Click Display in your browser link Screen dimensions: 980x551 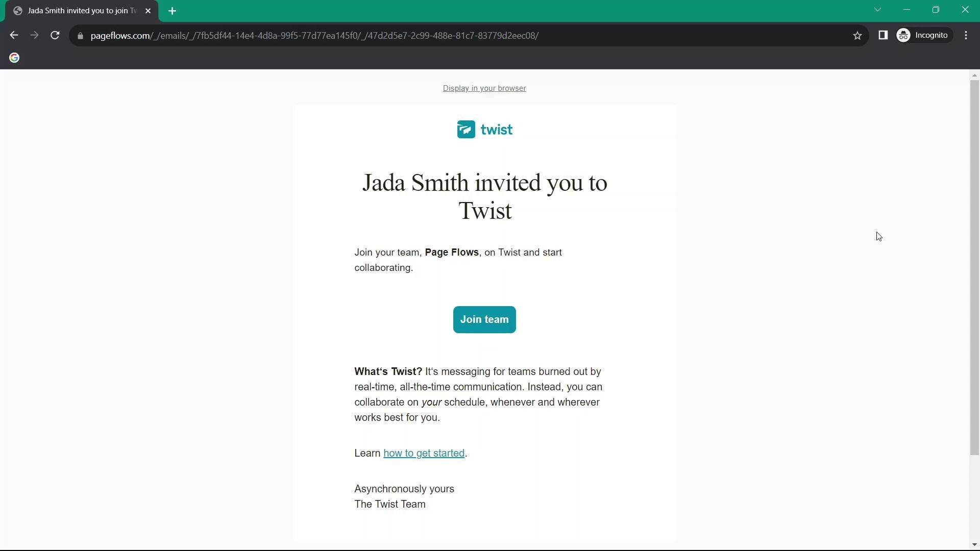(484, 88)
